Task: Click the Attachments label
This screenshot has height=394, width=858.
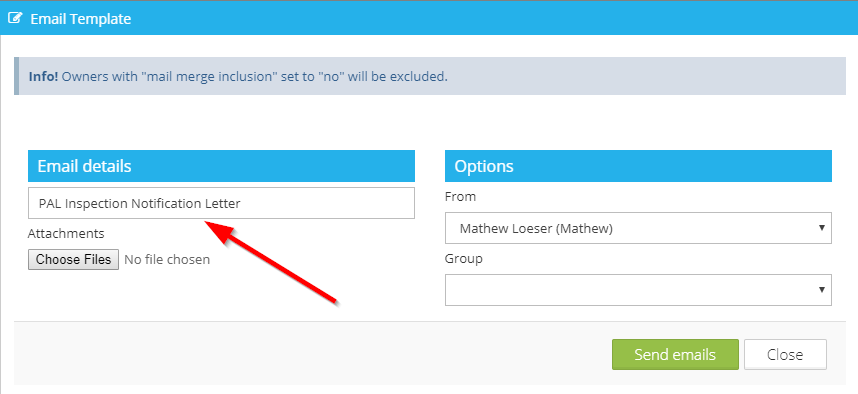Action: point(66,234)
